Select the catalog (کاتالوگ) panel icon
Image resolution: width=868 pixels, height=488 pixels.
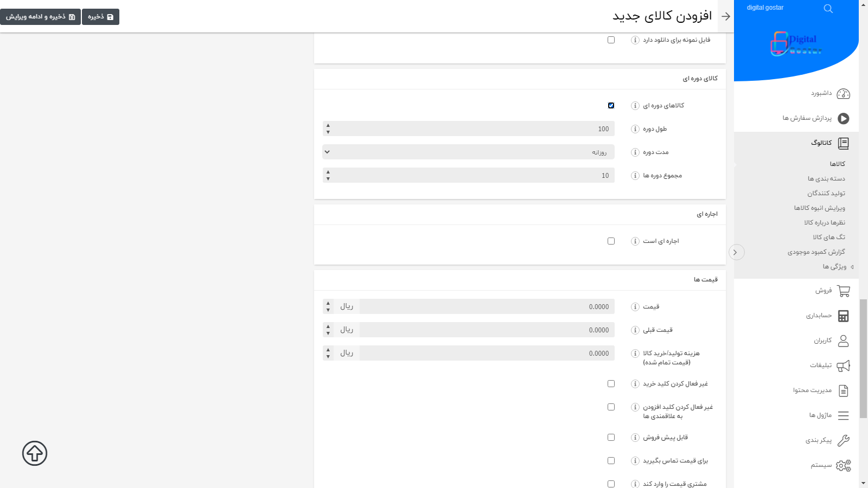point(843,143)
